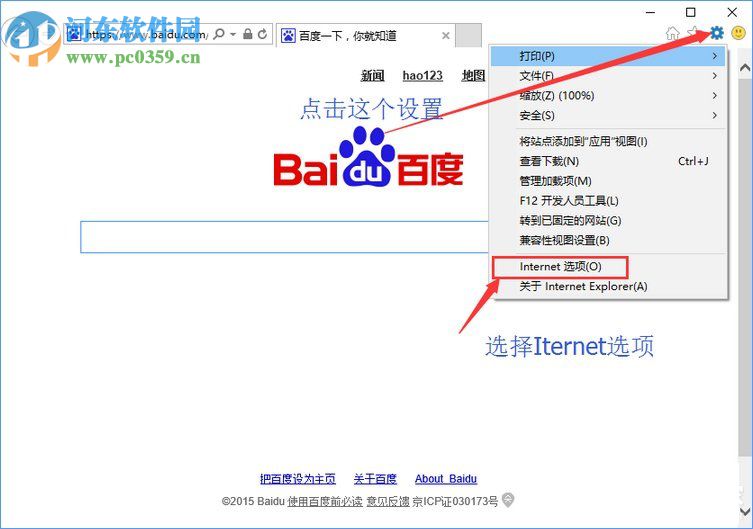Open the 地图 link
Viewport: 753px width, 529px height.
coord(474,75)
